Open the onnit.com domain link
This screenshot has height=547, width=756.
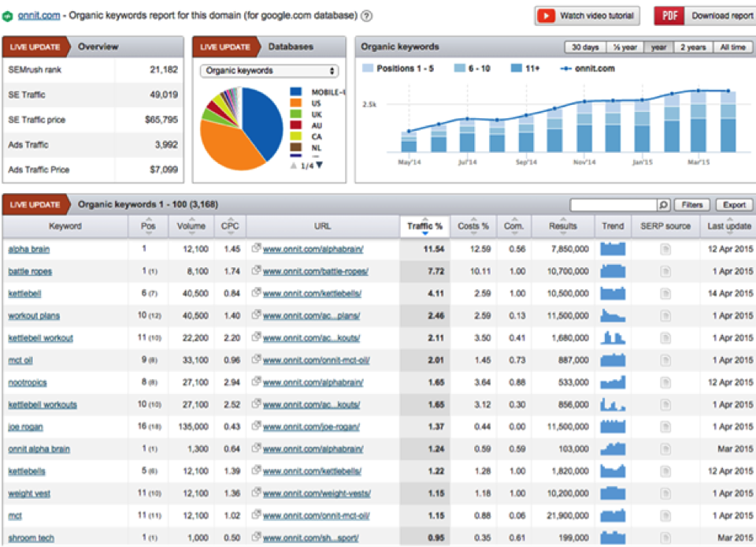pos(39,16)
